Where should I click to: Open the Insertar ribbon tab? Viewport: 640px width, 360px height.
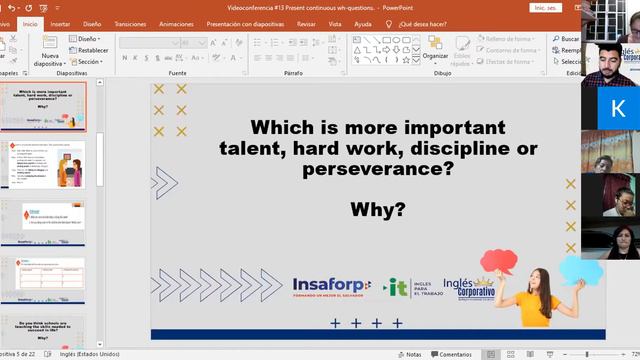click(60, 24)
